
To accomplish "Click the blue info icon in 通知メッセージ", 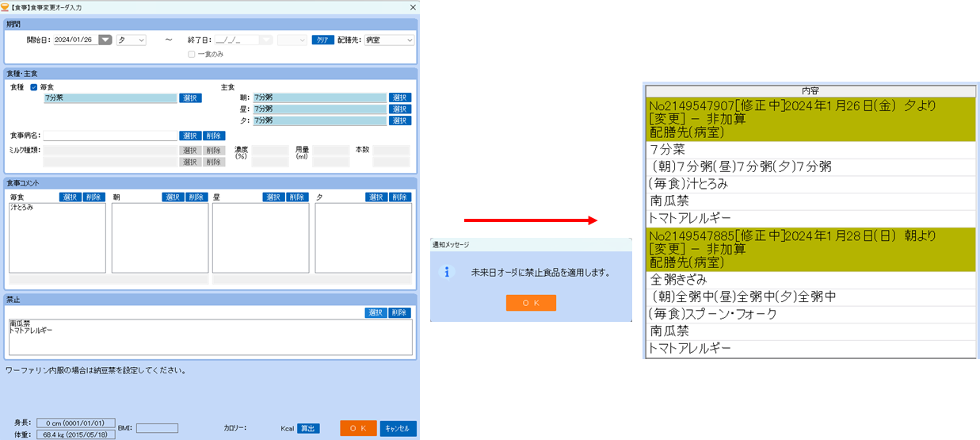I will pos(447,272).
